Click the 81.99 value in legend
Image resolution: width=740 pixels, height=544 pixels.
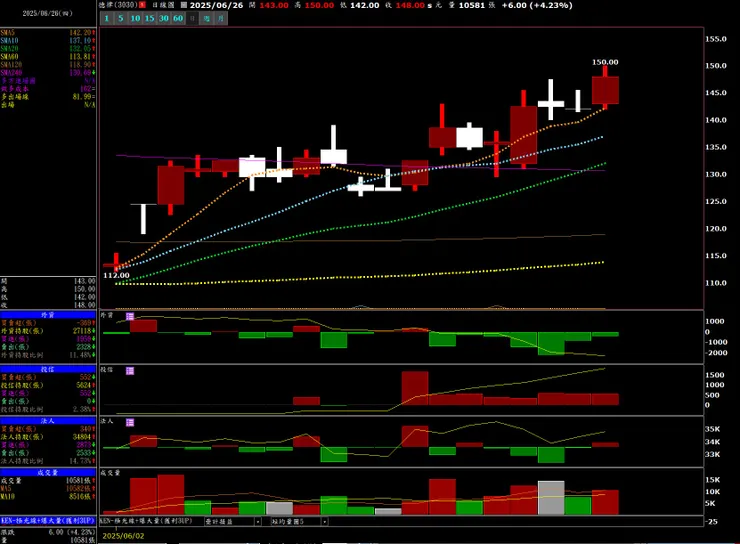point(83,97)
